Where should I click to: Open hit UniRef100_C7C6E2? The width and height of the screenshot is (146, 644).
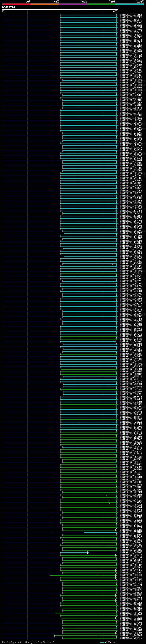pyautogui.click(x=131, y=15)
